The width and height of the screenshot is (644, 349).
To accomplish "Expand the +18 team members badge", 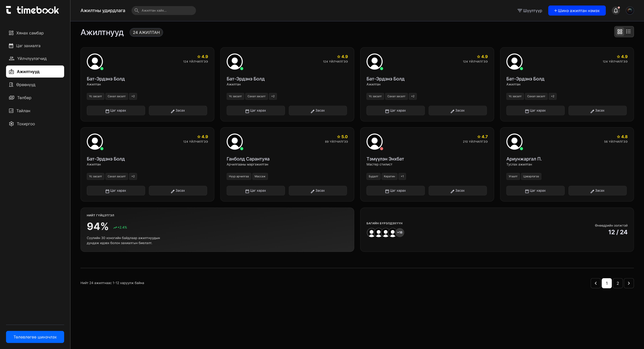I will coord(400,233).
